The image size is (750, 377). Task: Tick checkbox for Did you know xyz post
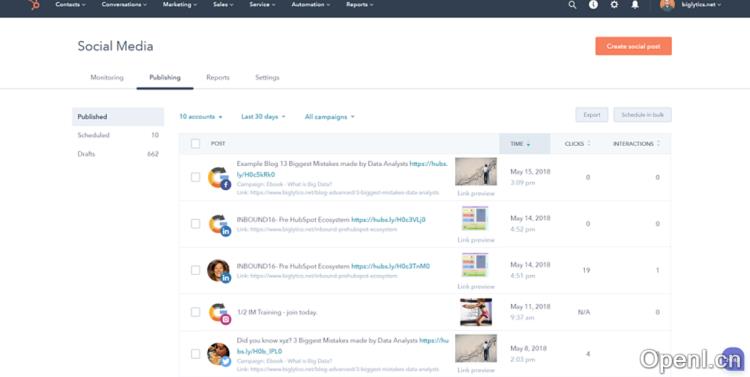click(195, 354)
